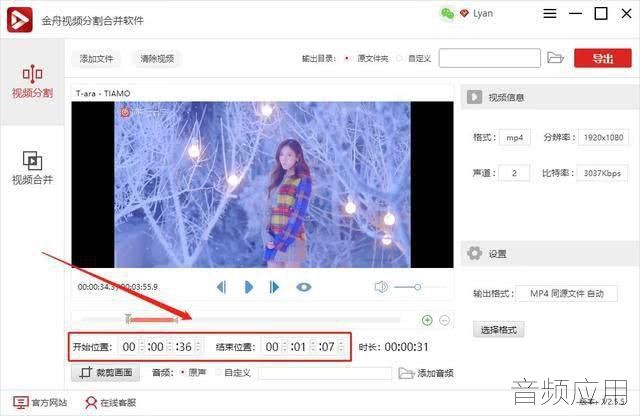The image size is (640, 416).
Task: Switch to the 视频合并 (video merge) tab
Action: [x=32, y=168]
